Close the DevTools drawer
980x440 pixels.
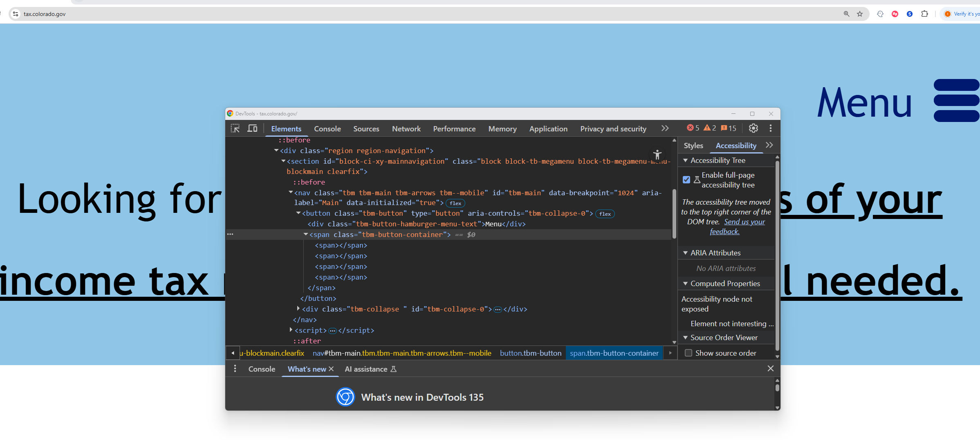point(771,368)
